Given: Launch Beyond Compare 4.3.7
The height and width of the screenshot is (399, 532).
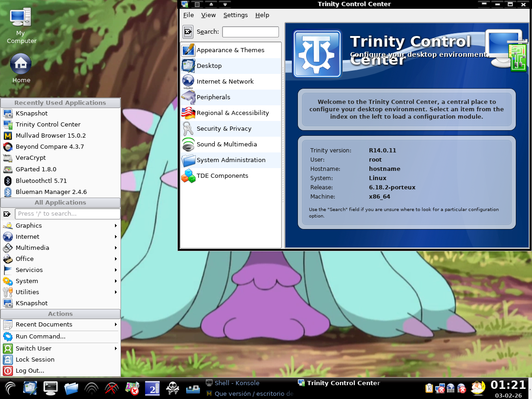Looking at the screenshot, I should 60,147.
